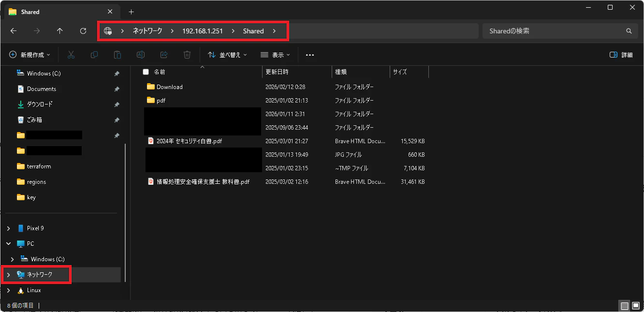
Task: Open the three-dot more options menu
Action: 310,55
